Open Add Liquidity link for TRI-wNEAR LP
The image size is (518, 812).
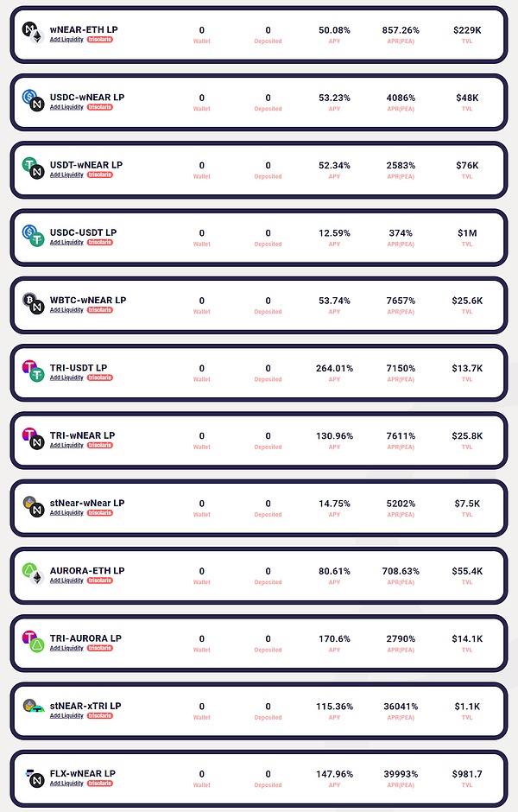pos(66,446)
